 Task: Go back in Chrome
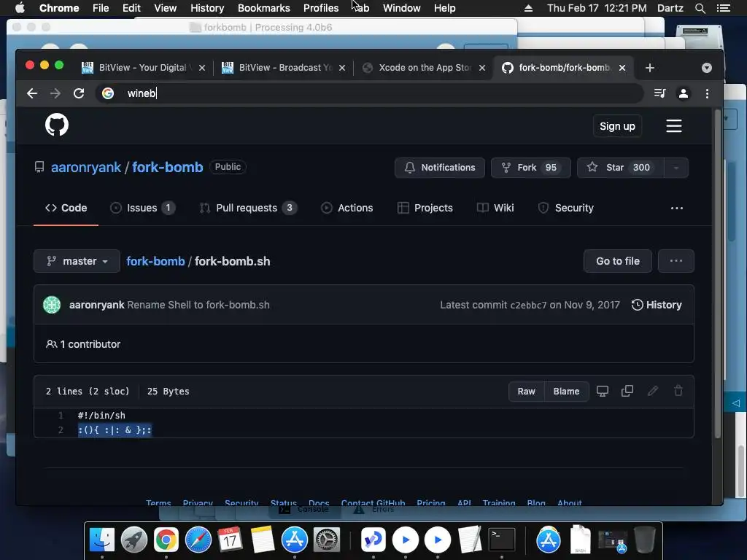32,93
